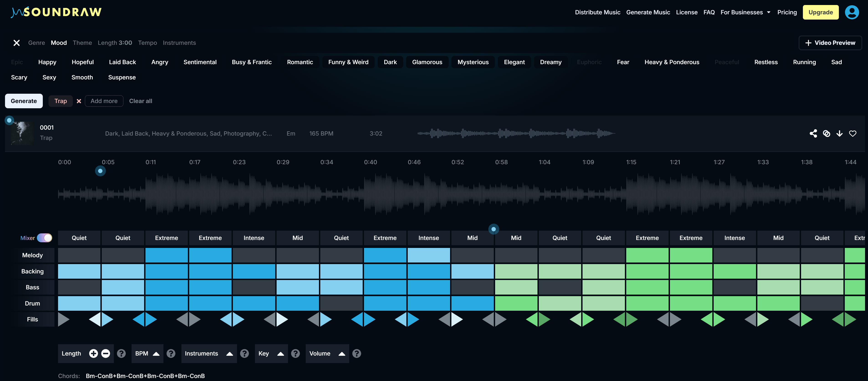Click Clear all to remove genres
This screenshot has width=868, height=381.
(x=140, y=101)
